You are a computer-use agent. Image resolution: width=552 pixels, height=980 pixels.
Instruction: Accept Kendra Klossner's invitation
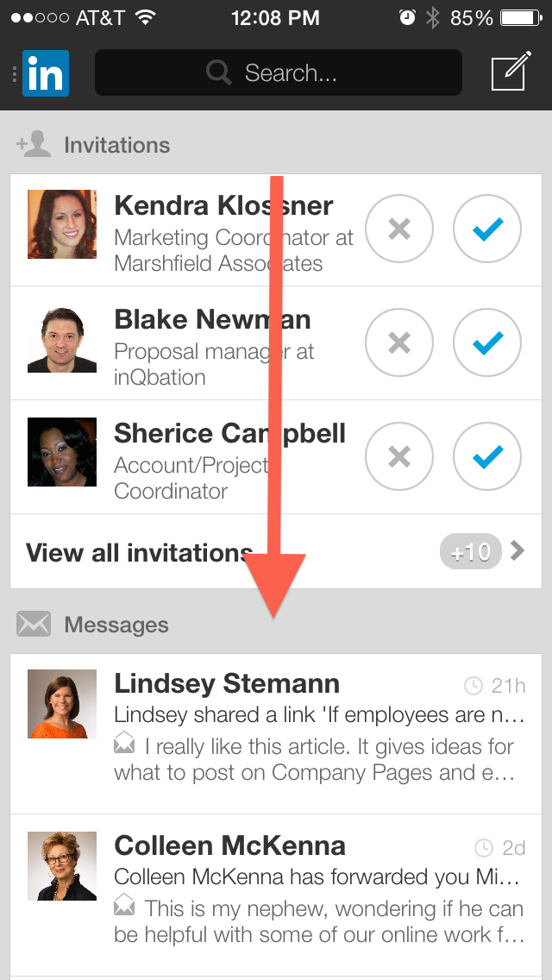tap(487, 229)
